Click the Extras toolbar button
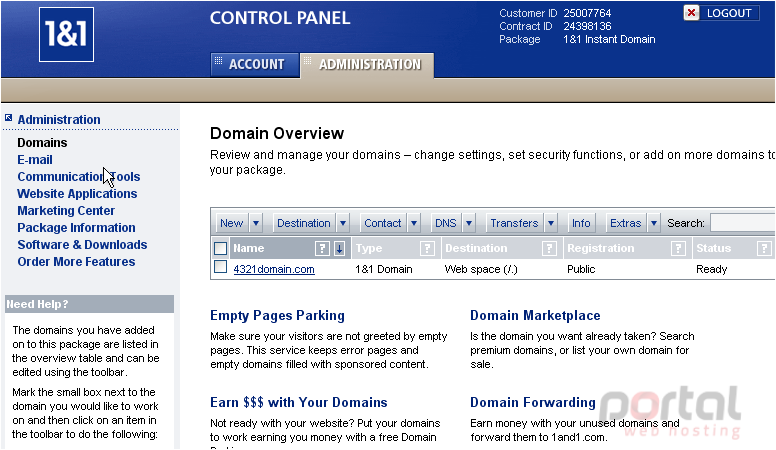 (x=626, y=223)
